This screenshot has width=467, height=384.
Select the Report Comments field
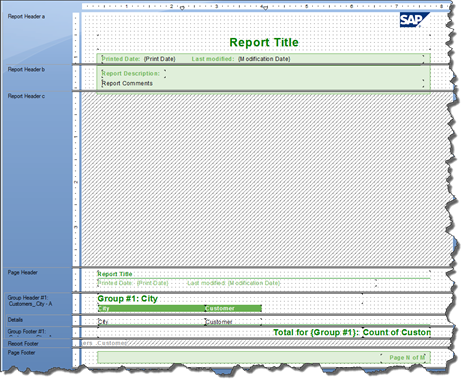[127, 83]
